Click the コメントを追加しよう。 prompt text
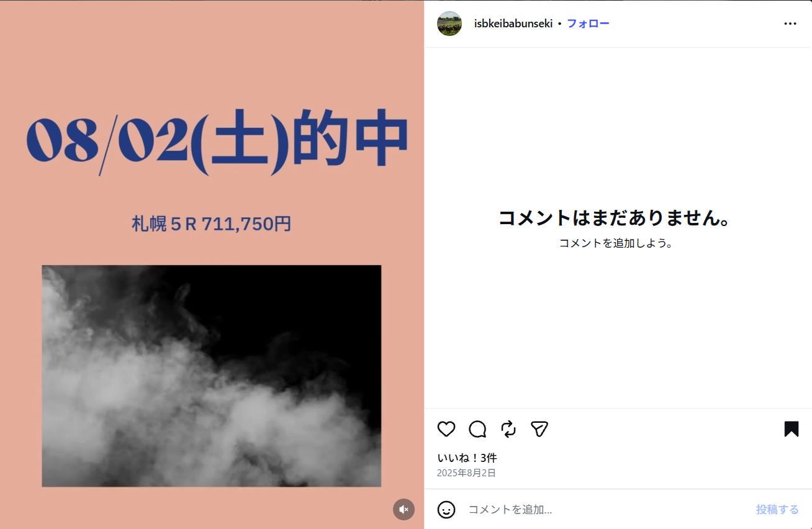Screen dimensions: 812x529 (x=616, y=243)
